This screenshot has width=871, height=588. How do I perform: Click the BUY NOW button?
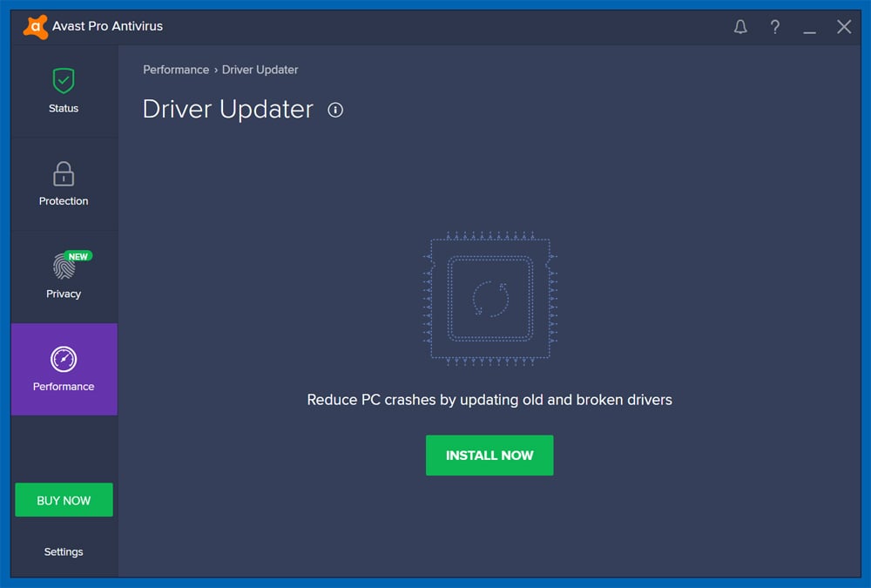[64, 500]
